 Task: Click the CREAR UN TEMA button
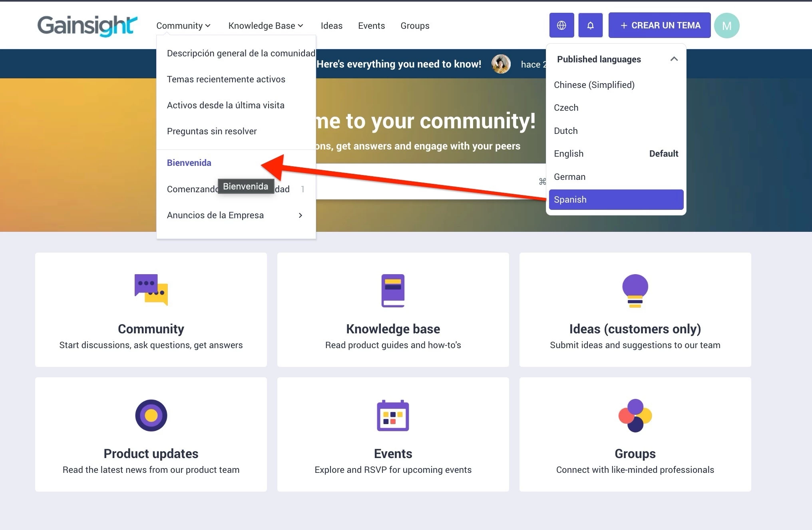(659, 25)
